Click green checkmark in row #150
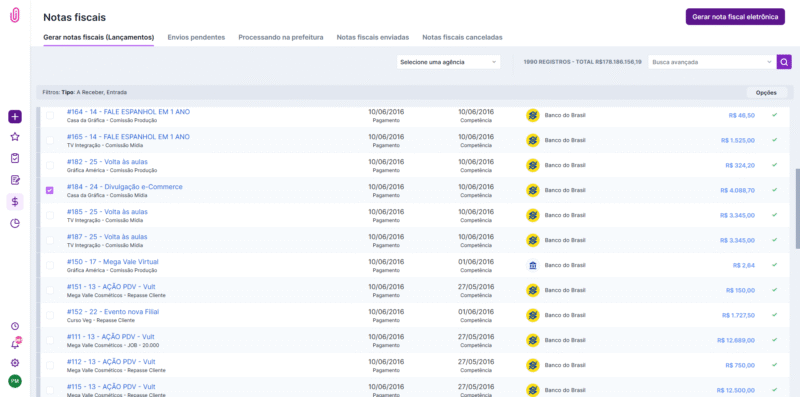800x397 pixels. (774, 265)
